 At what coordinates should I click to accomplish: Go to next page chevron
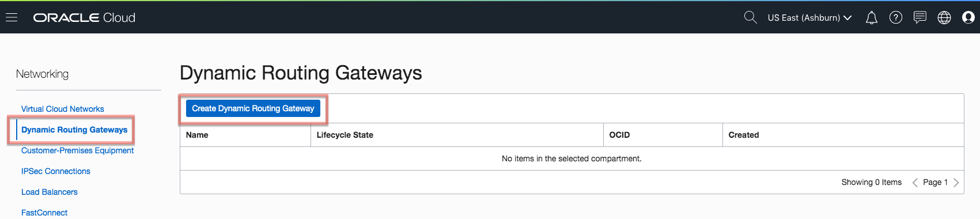click(956, 183)
